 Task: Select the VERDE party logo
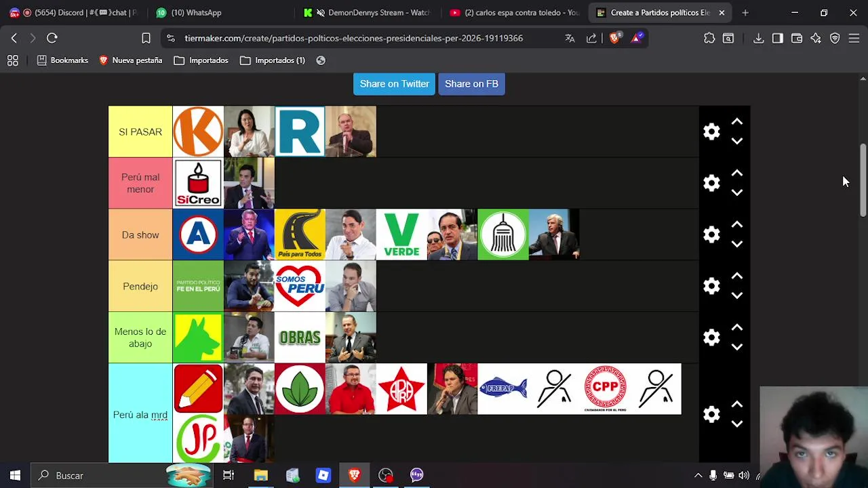tap(401, 235)
